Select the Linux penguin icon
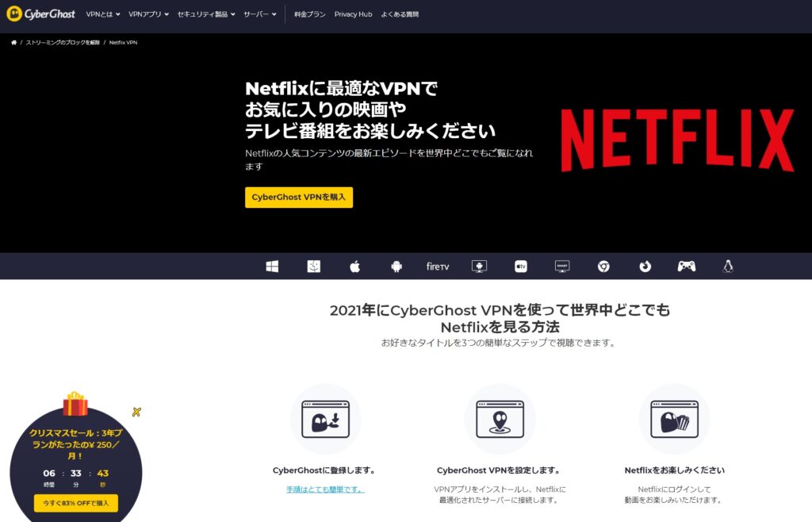 point(729,266)
